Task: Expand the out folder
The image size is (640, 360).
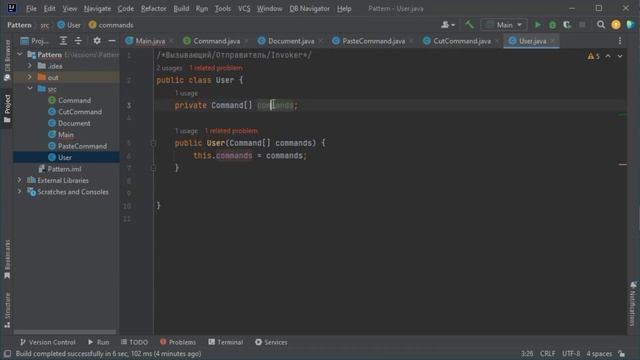Action: [x=30, y=77]
